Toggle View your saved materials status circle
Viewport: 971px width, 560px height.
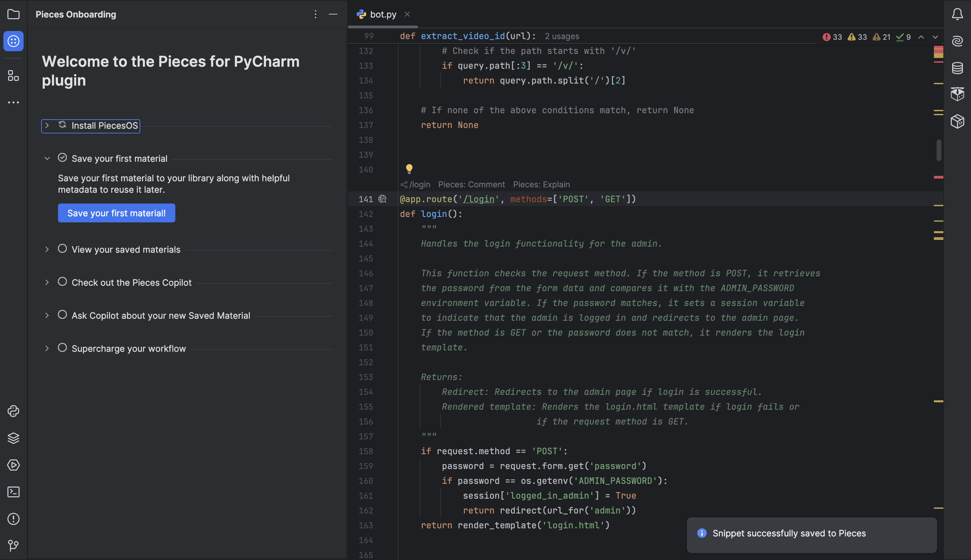(62, 248)
